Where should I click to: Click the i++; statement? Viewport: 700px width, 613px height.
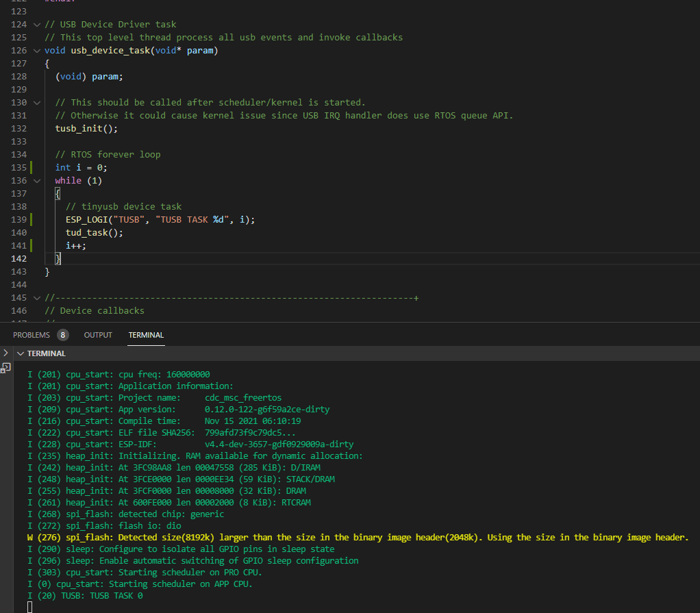point(76,246)
